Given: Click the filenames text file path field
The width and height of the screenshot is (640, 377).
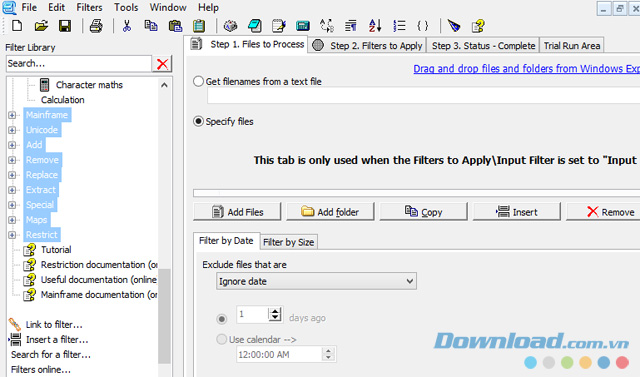Looking at the screenshot, I should 423,96.
